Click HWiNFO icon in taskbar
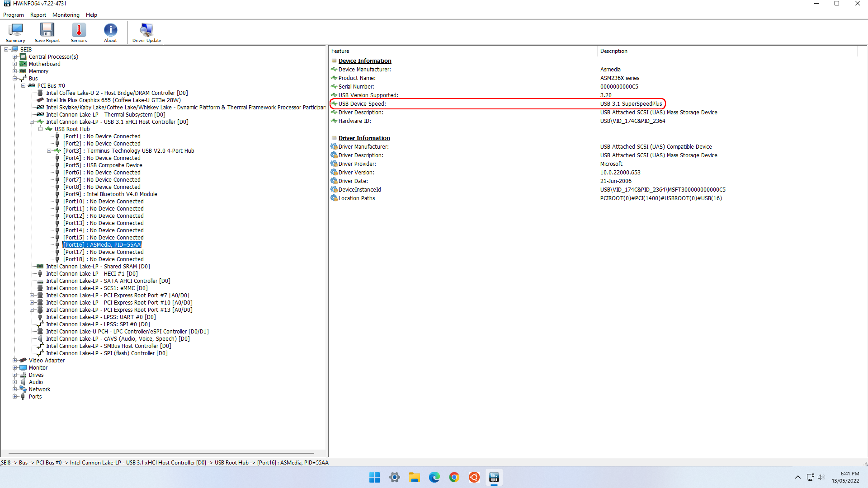The width and height of the screenshot is (868, 488). click(494, 477)
